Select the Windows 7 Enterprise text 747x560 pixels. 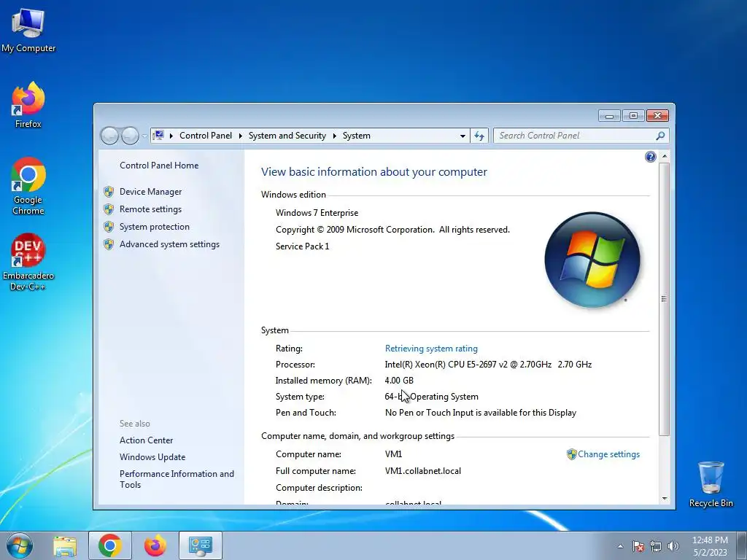317,213
